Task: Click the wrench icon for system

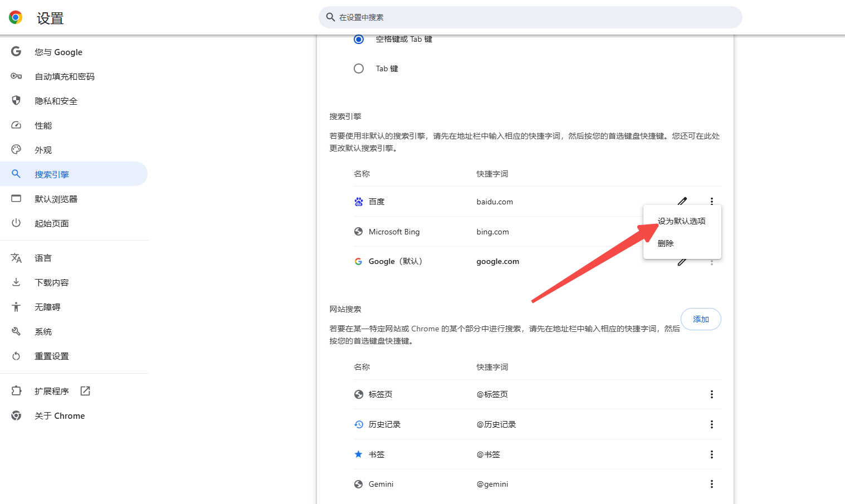Action: pyautogui.click(x=16, y=331)
